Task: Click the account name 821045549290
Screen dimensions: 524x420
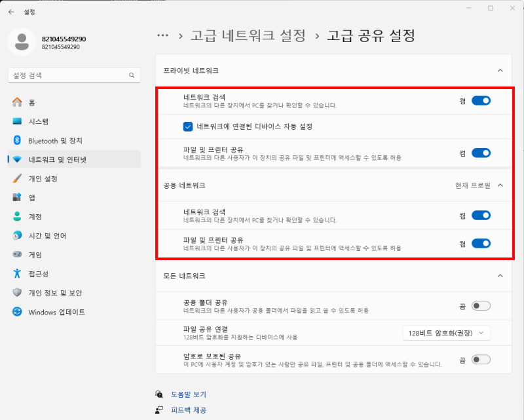Action: 64,39
